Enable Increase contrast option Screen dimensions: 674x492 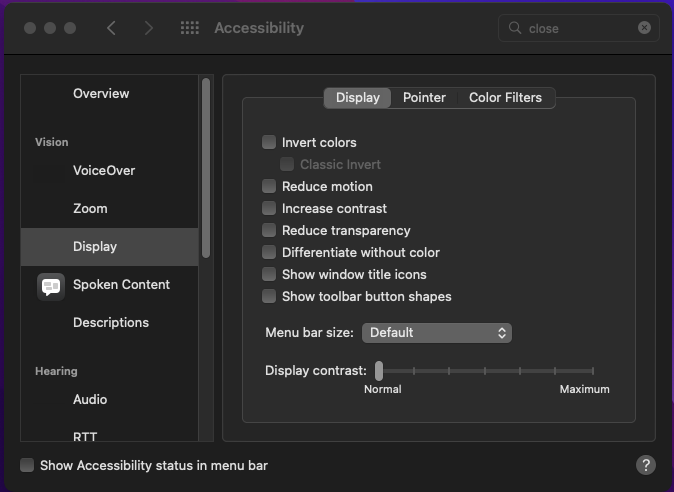pyautogui.click(x=269, y=209)
